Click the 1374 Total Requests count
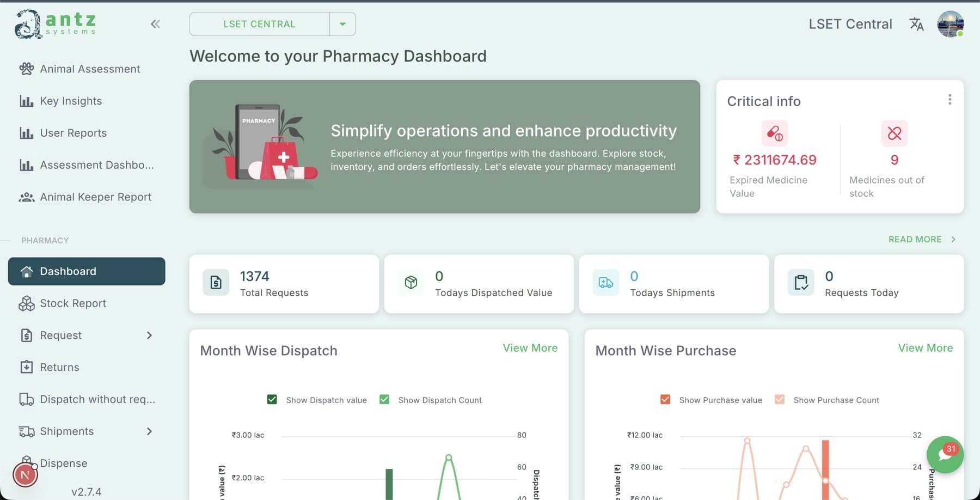 click(255, 276)
